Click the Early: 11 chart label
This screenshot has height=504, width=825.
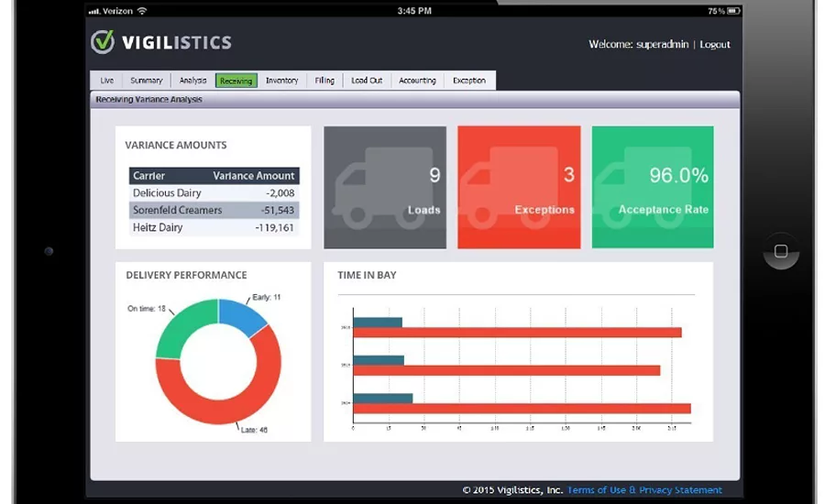click(267, 297)
